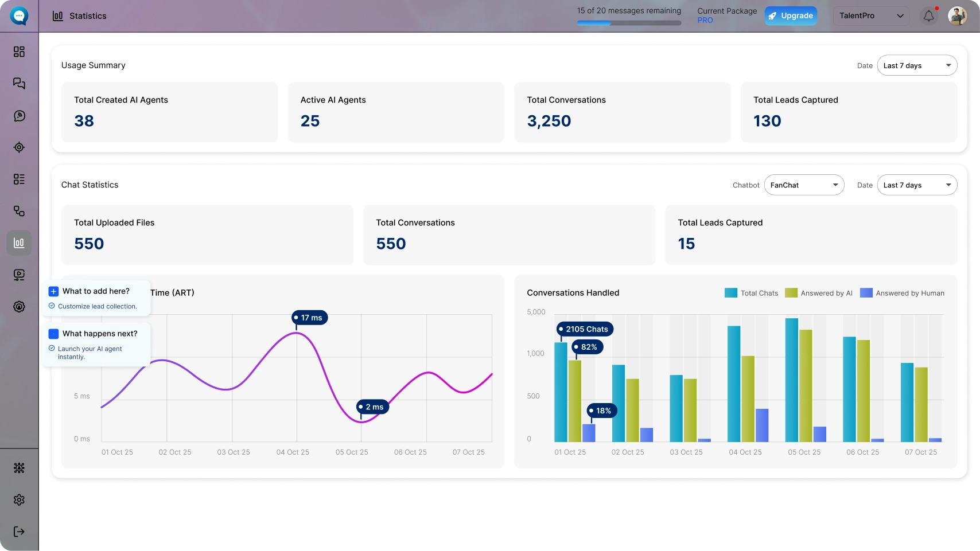Click Customize lead collection link
This screenshot has width=980, height=551.
97,306
